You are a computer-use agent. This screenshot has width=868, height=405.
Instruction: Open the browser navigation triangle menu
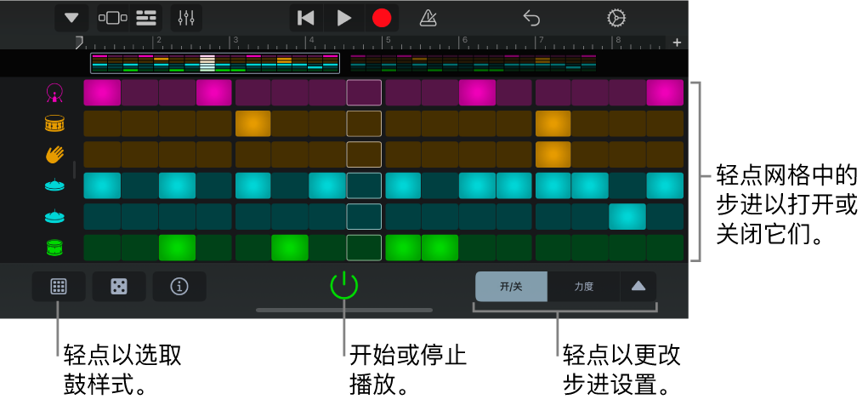tap(71, 18)
